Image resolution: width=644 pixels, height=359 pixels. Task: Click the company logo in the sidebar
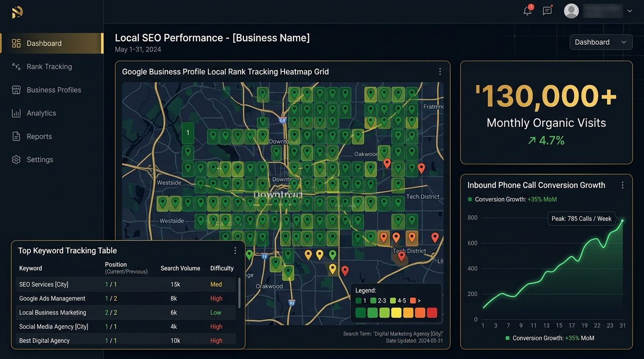17,13
